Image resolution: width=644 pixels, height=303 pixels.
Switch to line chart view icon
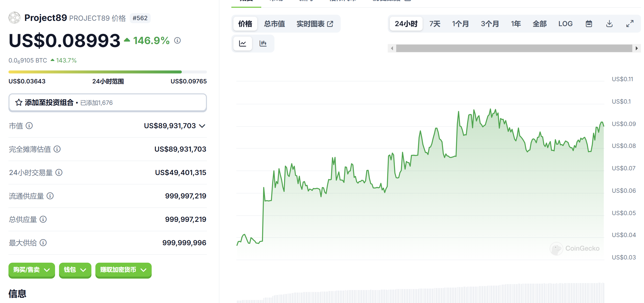(243, 44)
